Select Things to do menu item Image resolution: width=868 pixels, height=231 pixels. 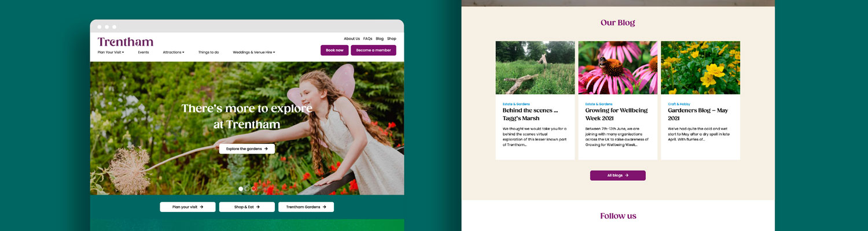pyautogui.click(x=208, y=53)
